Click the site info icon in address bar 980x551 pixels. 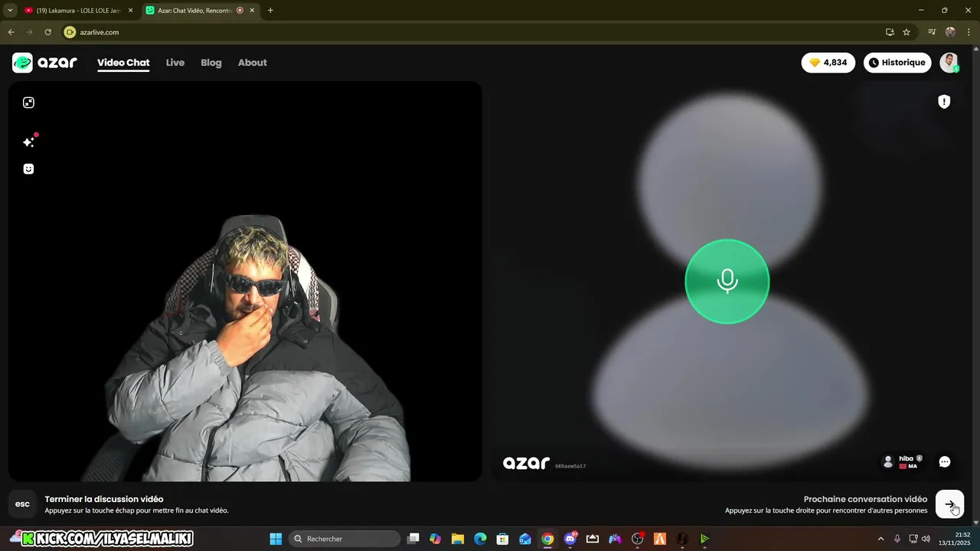click(x=70, y=32)
